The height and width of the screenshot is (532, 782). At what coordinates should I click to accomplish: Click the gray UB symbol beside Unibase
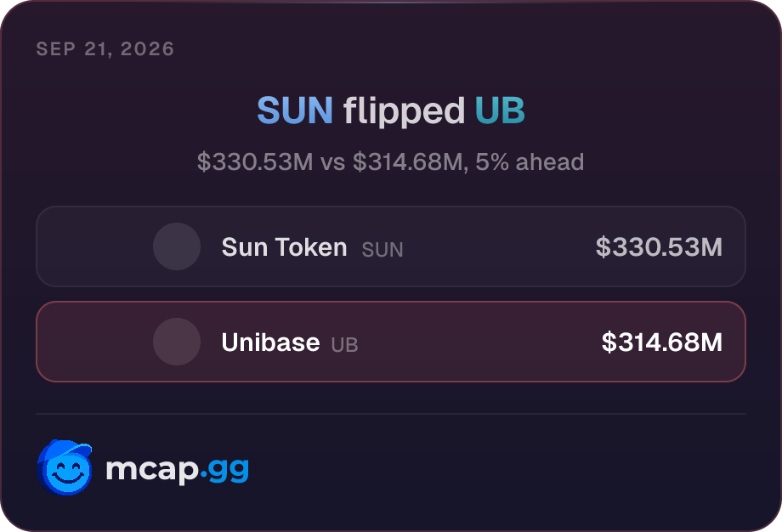pyautogui.click(x=344, y=344)
